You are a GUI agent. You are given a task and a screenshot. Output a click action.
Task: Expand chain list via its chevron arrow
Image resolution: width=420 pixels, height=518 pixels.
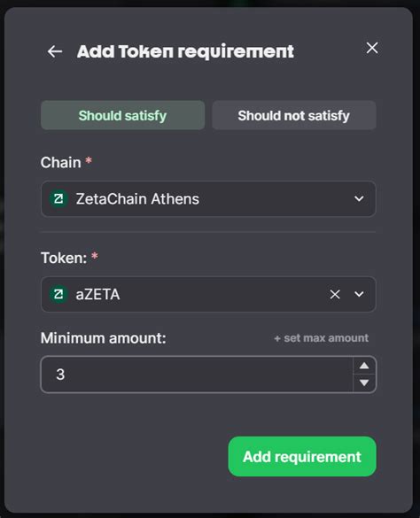(359, 199)
